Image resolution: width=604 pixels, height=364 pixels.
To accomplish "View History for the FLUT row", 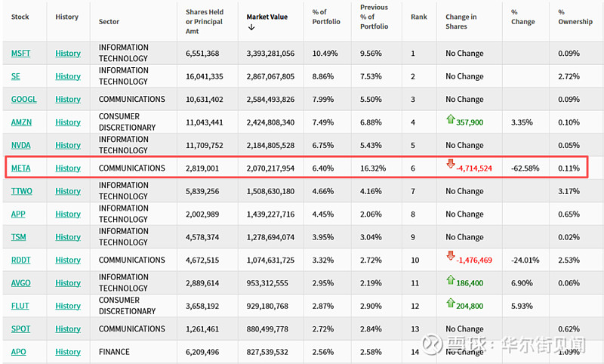I will (x=68, y=306).
